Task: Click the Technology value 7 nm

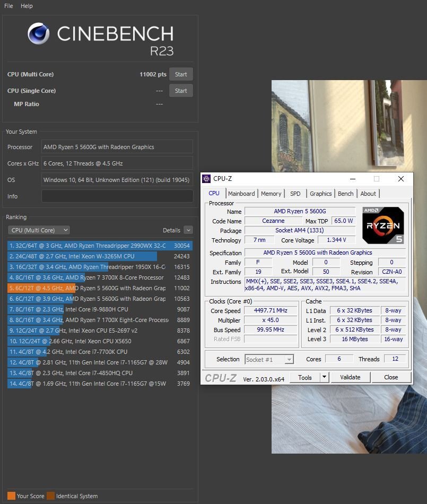Action: [259, 240]
